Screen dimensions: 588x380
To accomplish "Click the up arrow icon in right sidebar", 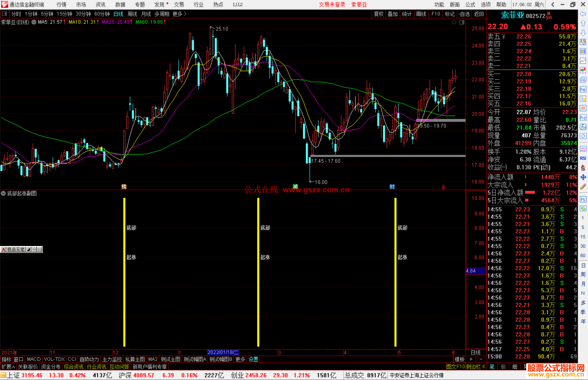I will click(583, 23).
